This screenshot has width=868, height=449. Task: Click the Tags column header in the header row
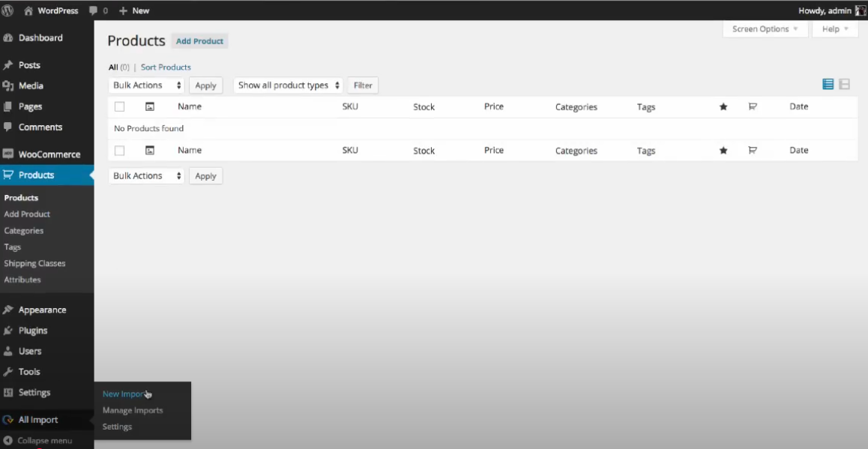tap(646, 107)
